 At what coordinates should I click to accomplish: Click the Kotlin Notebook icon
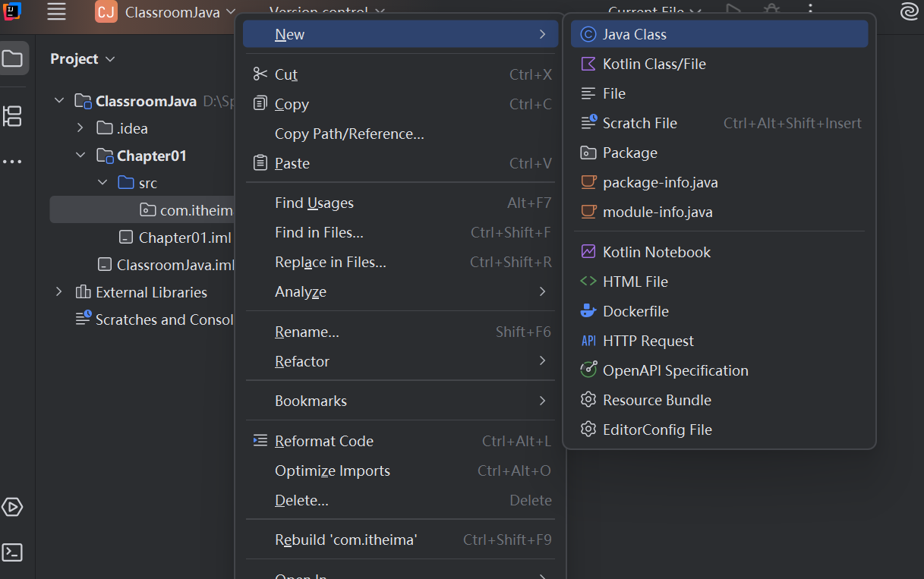click(x=588, y=251)
